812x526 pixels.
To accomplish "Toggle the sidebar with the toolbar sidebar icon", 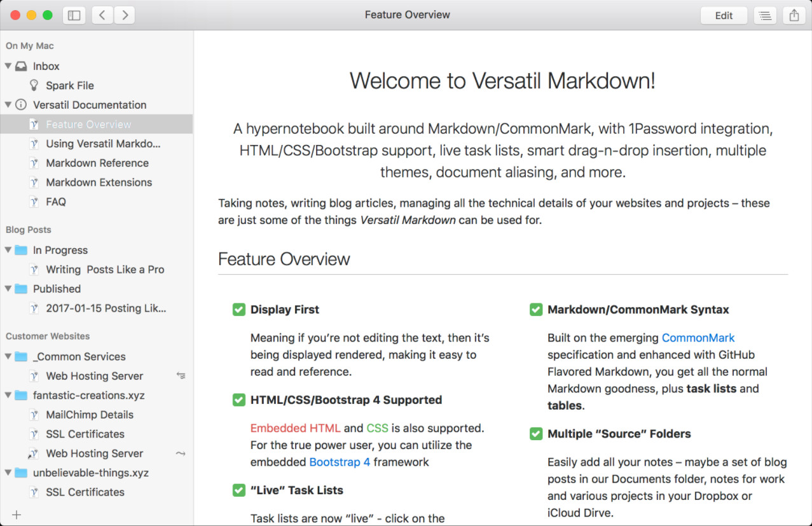I will (x=74, y=15).
